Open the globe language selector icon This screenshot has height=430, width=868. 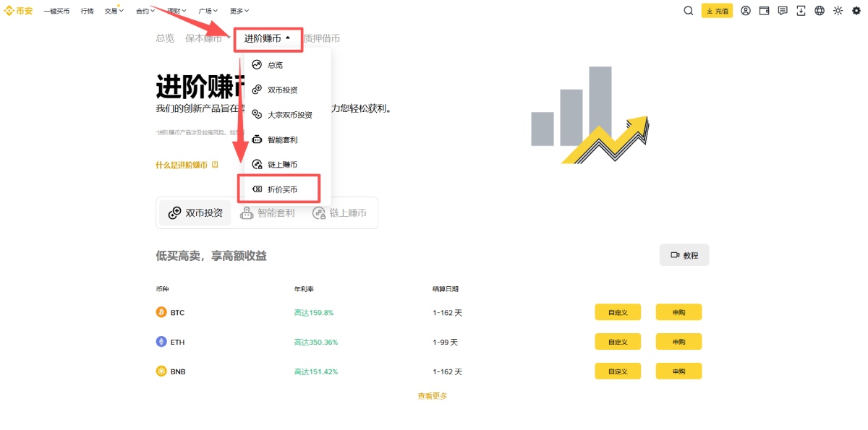coord(818,11)
